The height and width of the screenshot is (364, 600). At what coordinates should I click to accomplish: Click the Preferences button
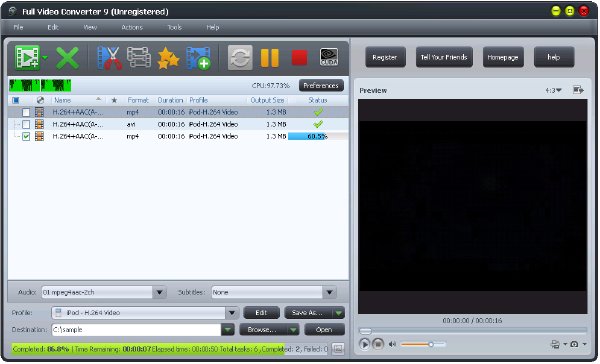coord(321,85)
